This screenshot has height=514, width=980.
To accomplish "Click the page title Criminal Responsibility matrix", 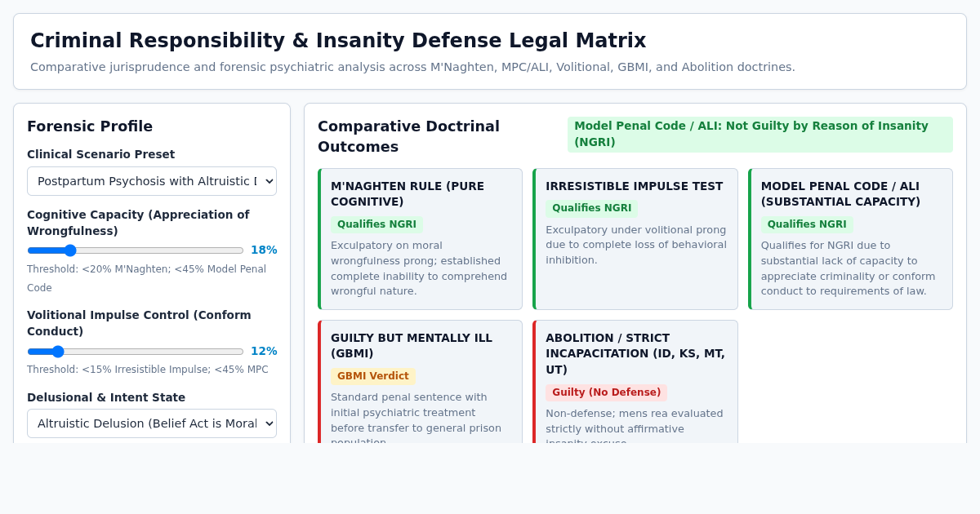I will coord(338,40).
